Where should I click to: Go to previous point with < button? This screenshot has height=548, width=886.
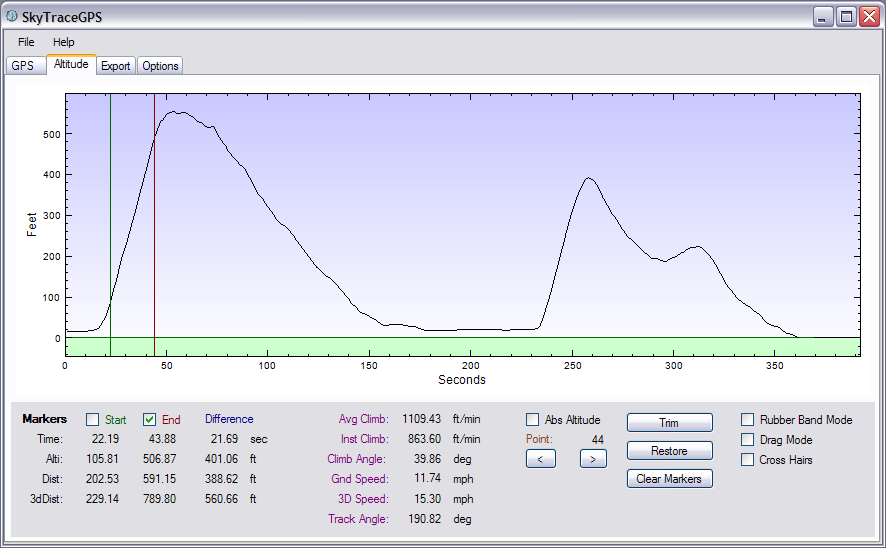[541, 459]
